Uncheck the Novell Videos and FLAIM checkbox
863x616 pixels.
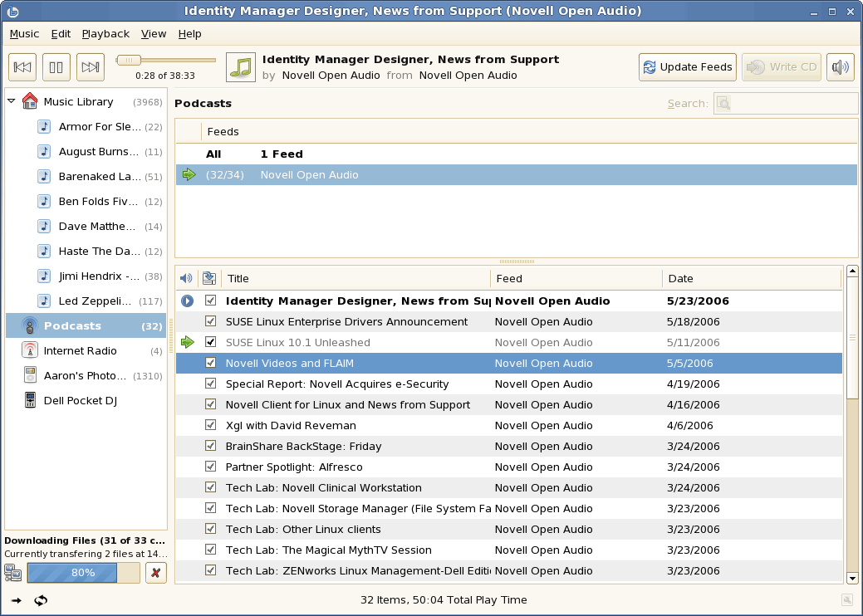click(x=211, y=363)
